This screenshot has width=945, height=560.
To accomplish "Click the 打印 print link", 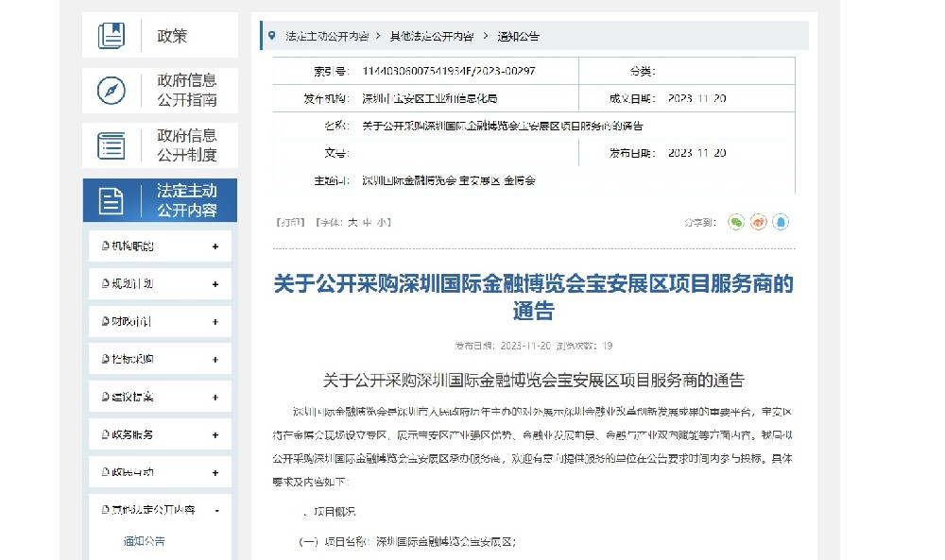I will pyautogui.click(x=290, y=222).
